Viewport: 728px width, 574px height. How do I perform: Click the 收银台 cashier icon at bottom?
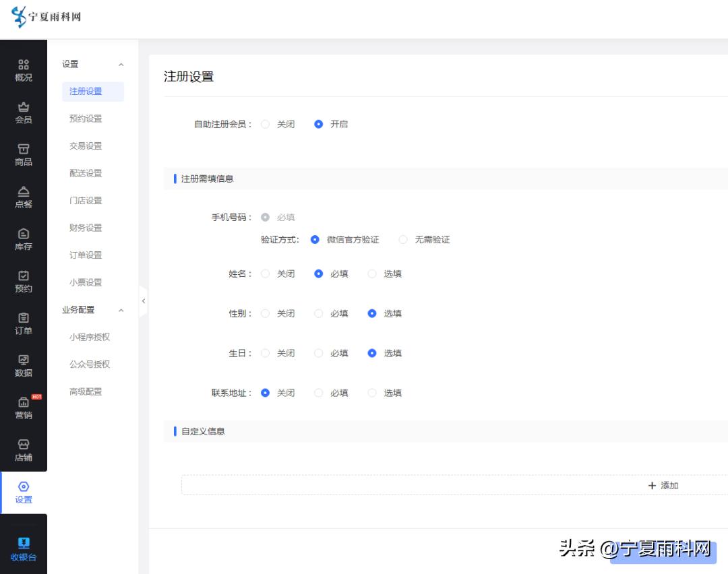(24, 546)
